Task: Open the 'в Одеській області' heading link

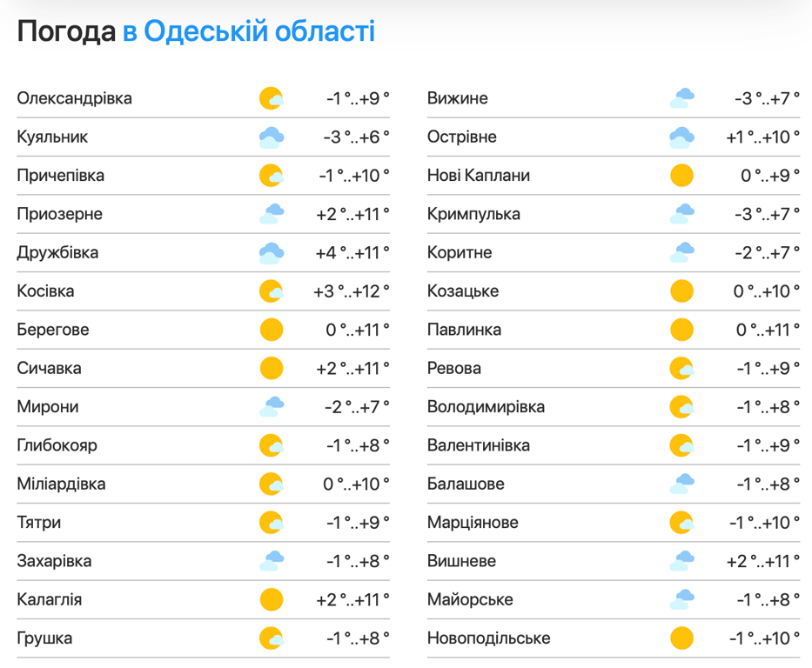Action: pyautogui.click(x=249, y=32)
